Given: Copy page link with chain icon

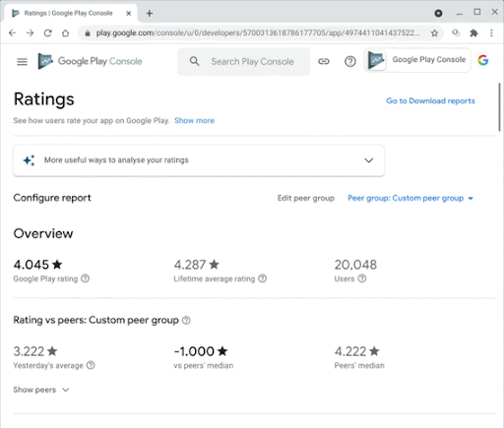Looking at the screenshot, I should [x=324, y=61].
